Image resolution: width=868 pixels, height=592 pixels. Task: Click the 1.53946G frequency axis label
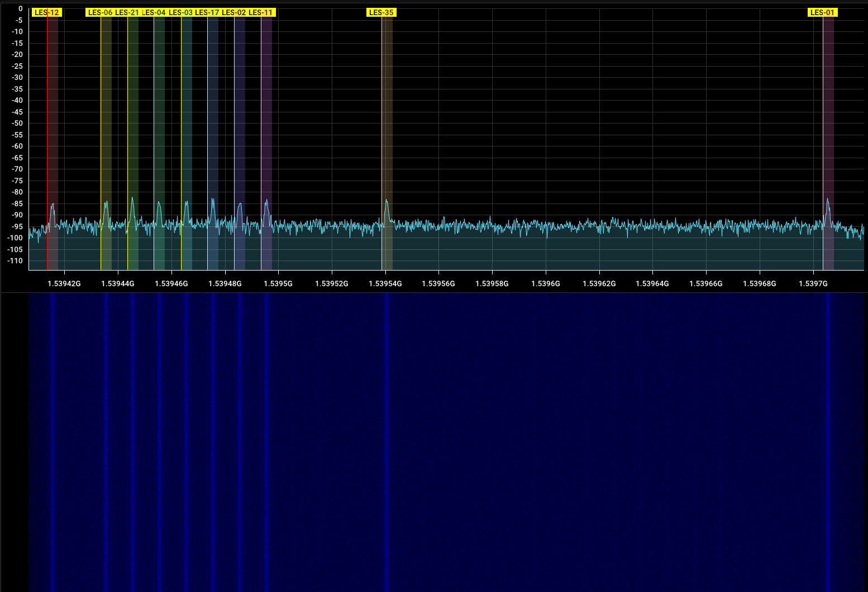click(x=171, y=283)
